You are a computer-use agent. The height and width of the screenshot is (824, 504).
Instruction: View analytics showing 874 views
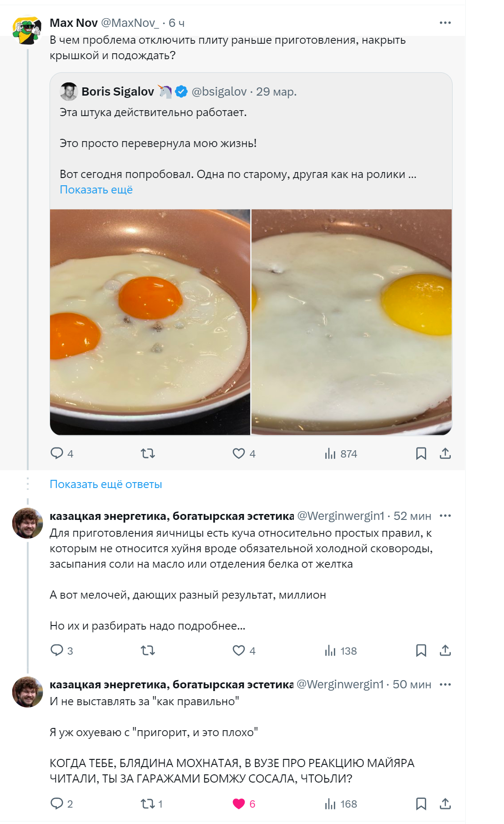[341, 453]
